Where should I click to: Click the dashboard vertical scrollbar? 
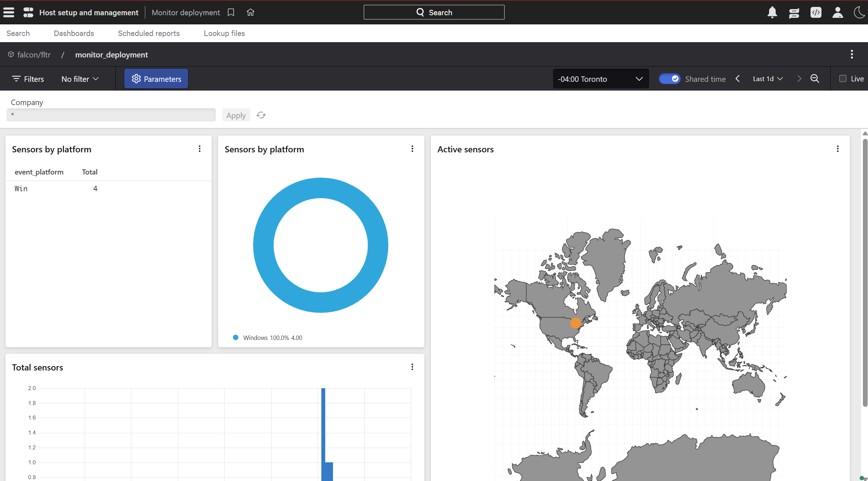click(x=865, y=273)
